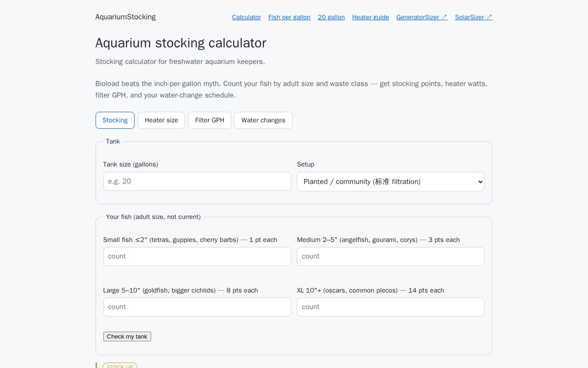This screenshot has width=588, height=368.
Task: Follow the SolarSizer external link
Action: 474,17
